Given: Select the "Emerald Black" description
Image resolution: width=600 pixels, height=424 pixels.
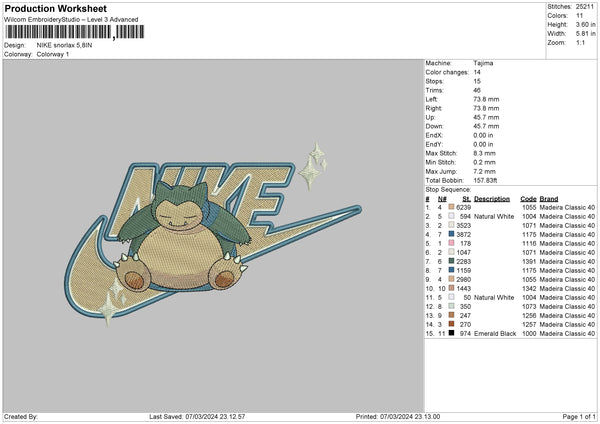Looking at the screenshot, I should 495,333.
